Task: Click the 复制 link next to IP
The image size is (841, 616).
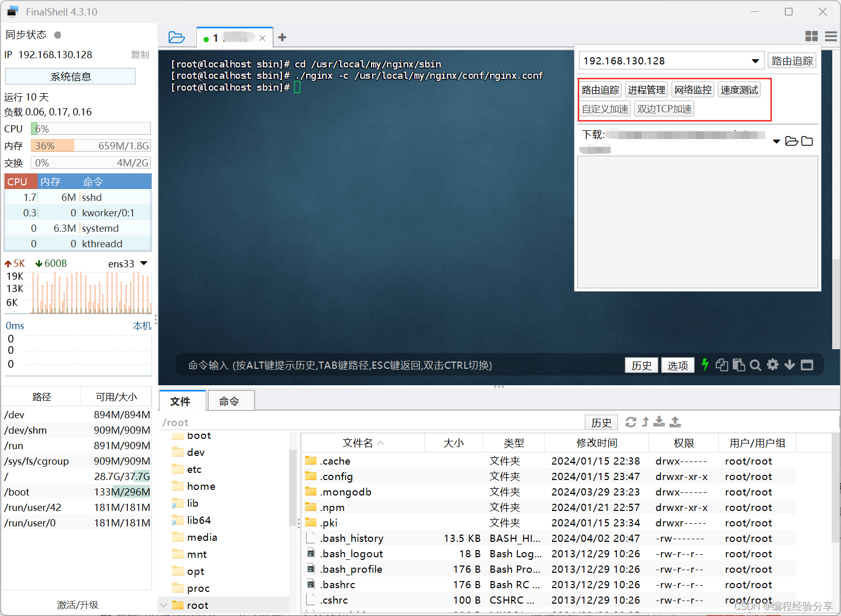Action: click(x=140, y=55)
